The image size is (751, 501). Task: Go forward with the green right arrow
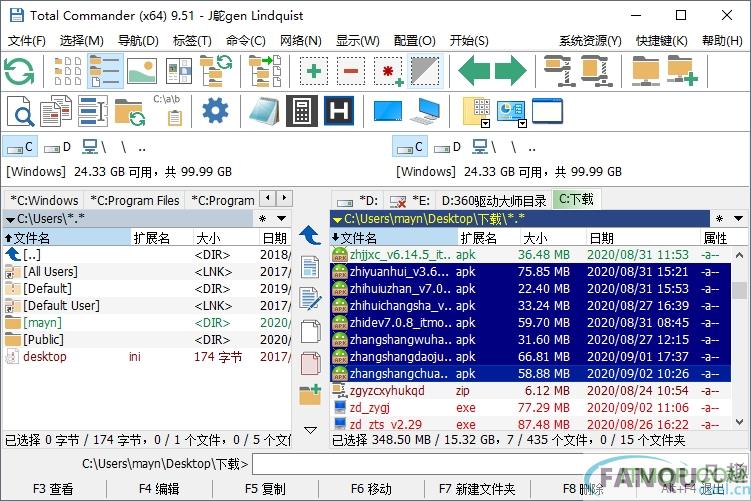click(x=511, y=71)
